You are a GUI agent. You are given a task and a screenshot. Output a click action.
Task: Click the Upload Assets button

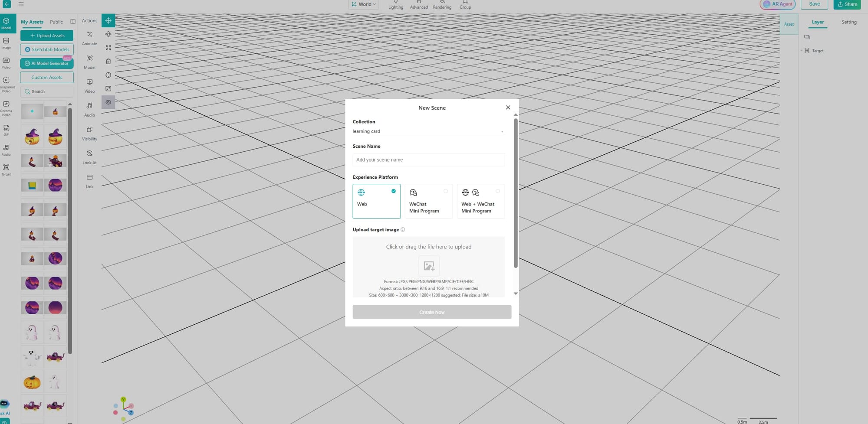pos(47,36)
